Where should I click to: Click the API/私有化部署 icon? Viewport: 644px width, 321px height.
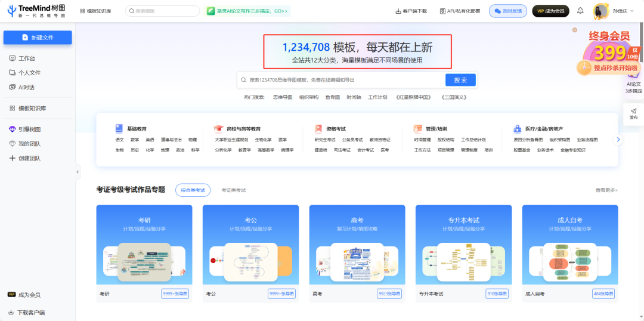click(x=442, y=11)
